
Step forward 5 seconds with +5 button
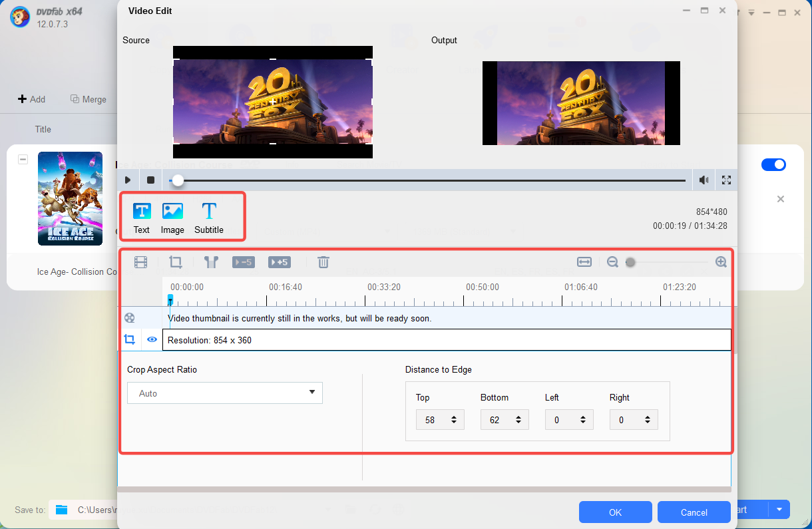280,262
